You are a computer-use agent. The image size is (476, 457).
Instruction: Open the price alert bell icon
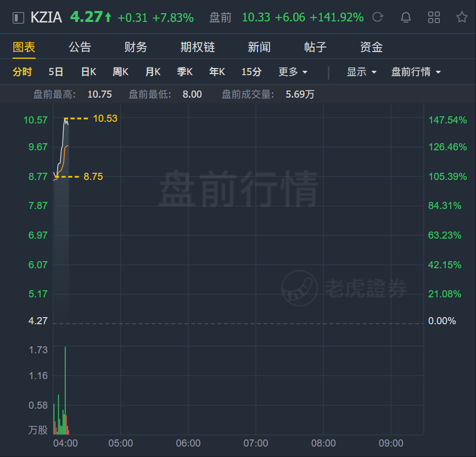point(406,18)
